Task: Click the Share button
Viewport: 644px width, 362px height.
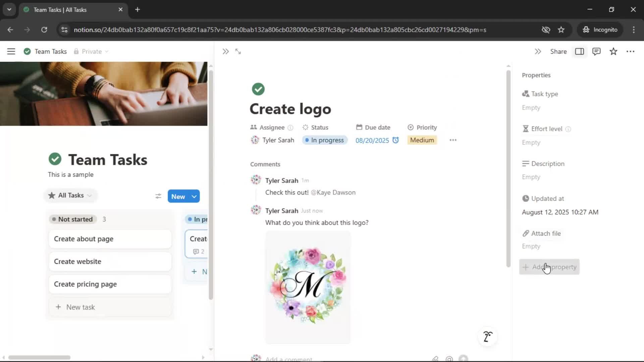Action: 558,51
